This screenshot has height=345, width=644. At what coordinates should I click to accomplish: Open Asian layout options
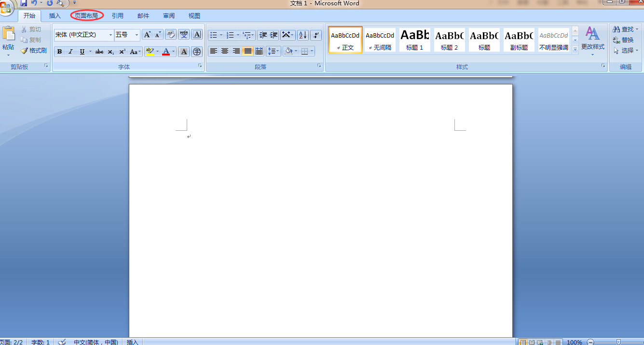[x=288, y=35]
